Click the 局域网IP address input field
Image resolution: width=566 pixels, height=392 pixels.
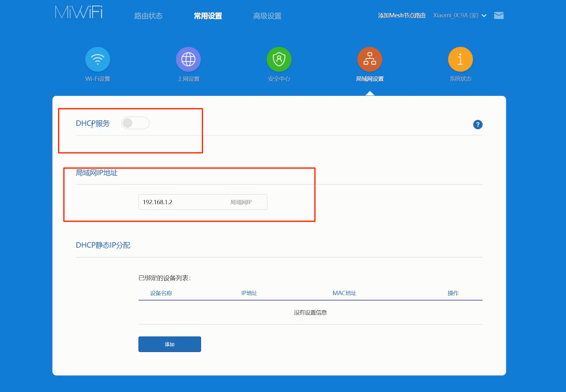click(x=203, y=202)
